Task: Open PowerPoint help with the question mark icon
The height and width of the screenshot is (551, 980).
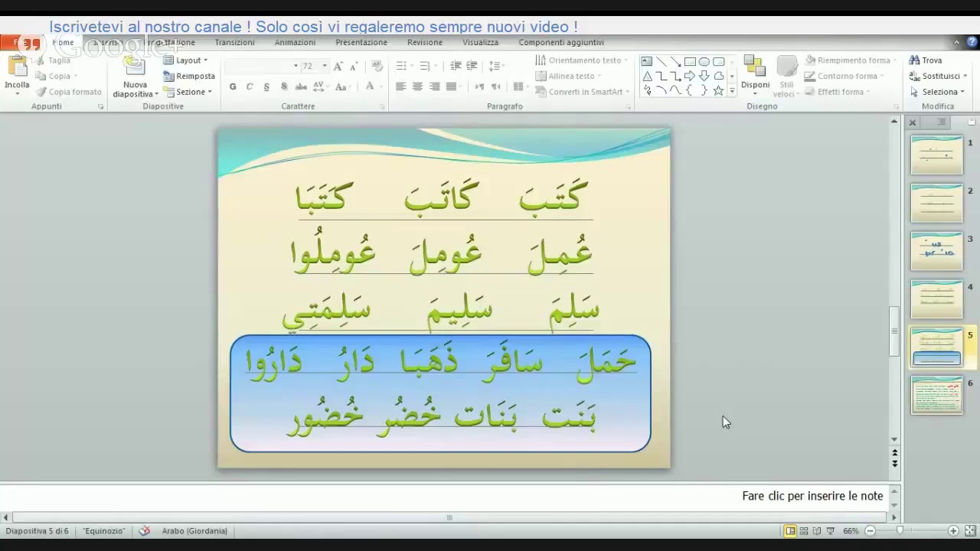Action: pos(971,43)
